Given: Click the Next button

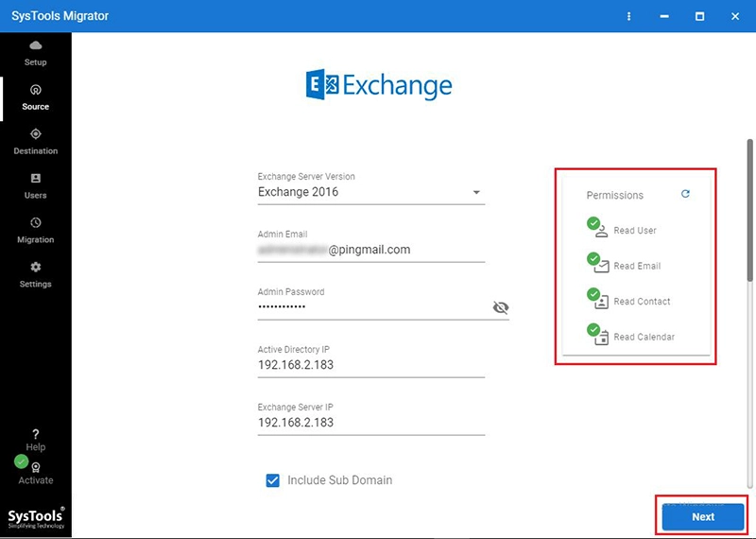Looking at the screenshot, I should [703, 517].
